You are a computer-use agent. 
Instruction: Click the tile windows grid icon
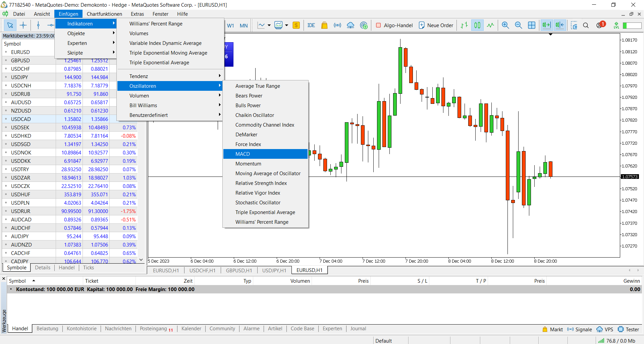click(532, 25)
